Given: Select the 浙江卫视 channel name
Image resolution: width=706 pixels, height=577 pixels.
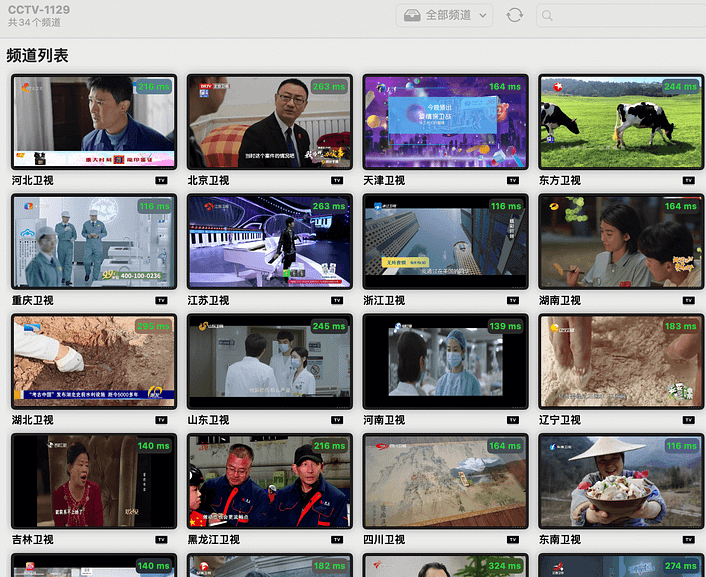Looking at the screenshot, I should pyautogui.click(x=384, y=300).
